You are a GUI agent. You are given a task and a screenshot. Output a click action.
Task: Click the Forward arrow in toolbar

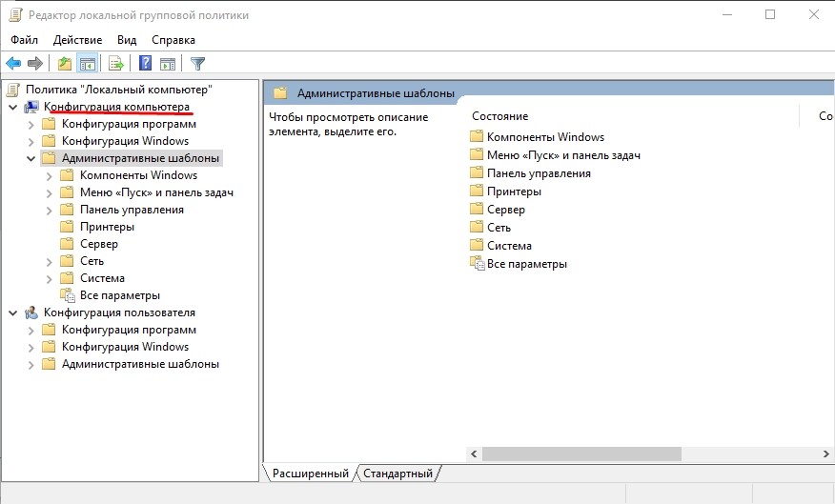[35, 64]
